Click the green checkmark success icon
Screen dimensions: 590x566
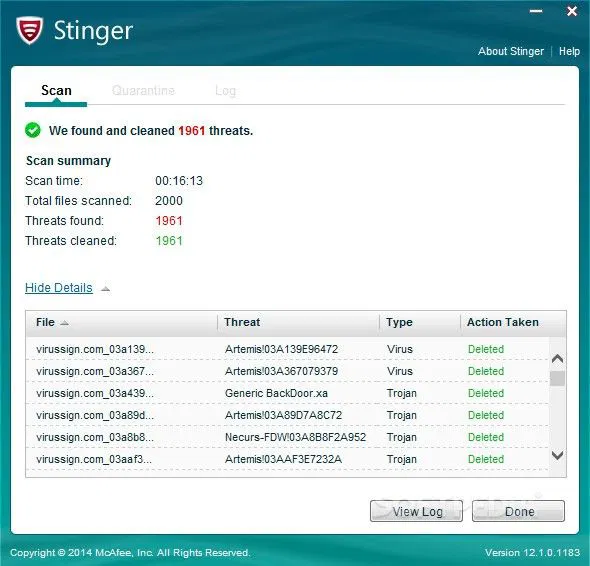pos(33,130)
